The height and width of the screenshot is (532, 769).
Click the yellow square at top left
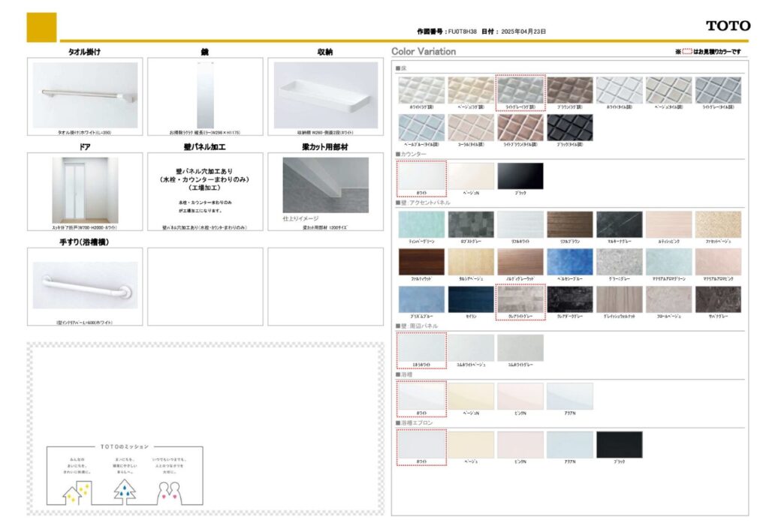[41, 27]
